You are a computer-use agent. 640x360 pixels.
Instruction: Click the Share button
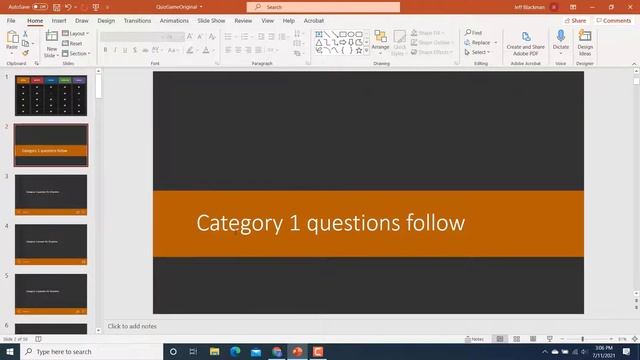[x=576, y=20]
